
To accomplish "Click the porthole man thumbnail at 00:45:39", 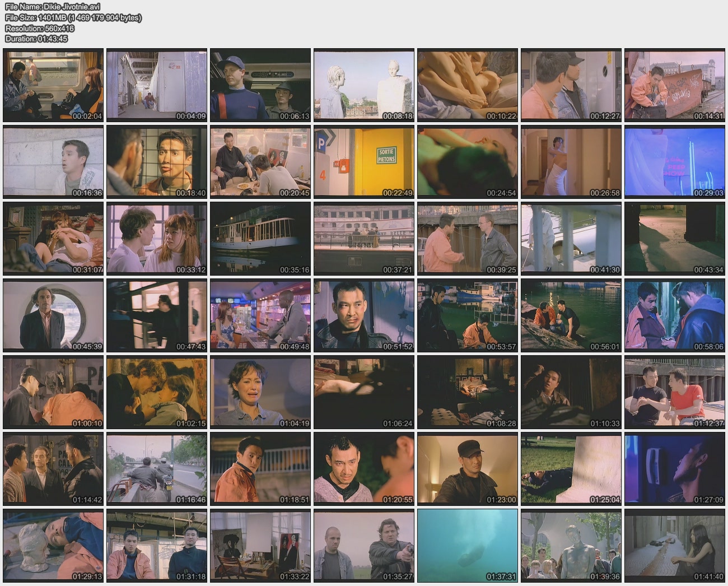I will coord(53,315).
